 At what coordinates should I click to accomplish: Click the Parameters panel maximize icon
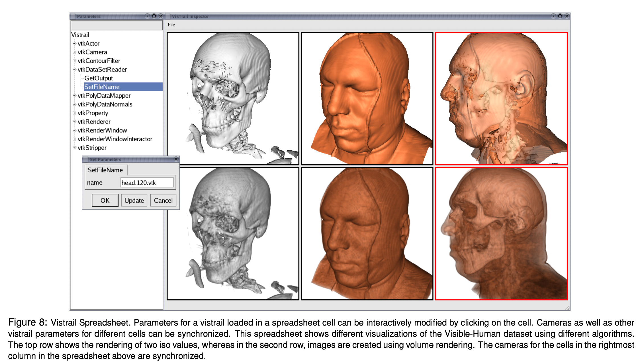pos(154,16)
